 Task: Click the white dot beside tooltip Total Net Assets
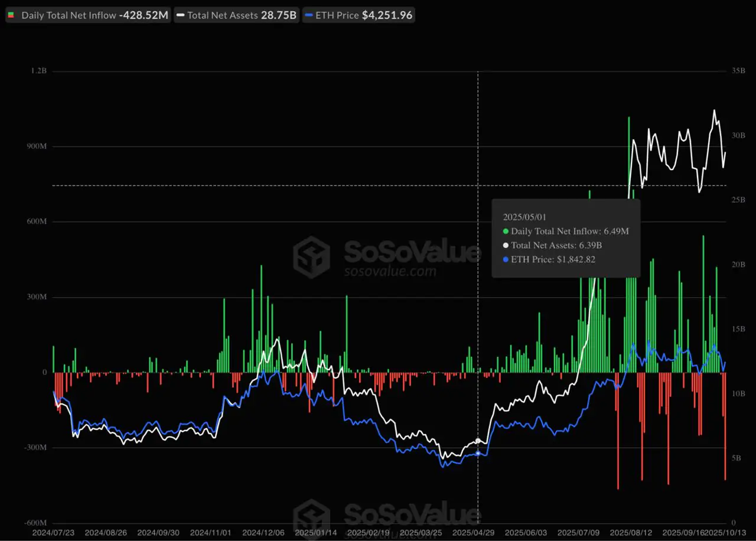tap(506, 245)
